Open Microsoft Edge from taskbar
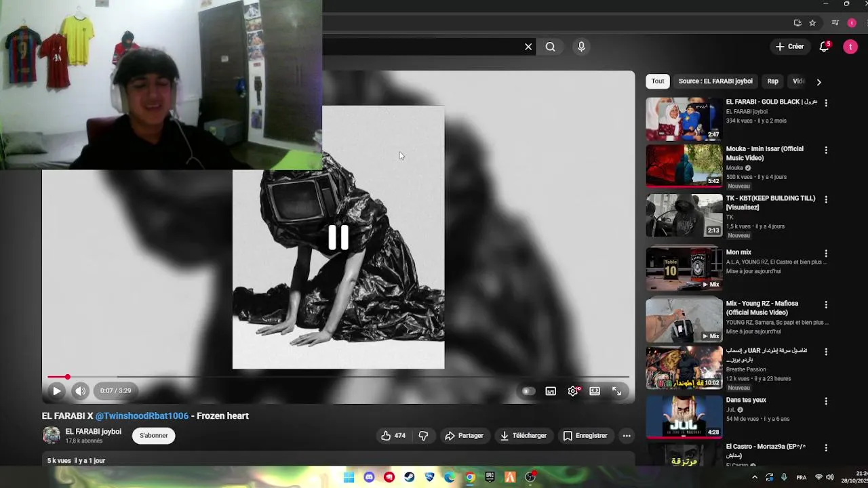The image size is (868, 488). click(x=449, y=477)
